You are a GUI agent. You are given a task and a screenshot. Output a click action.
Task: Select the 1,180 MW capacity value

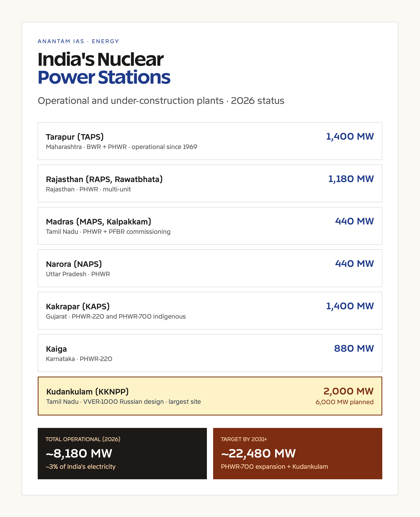point(351,179)
